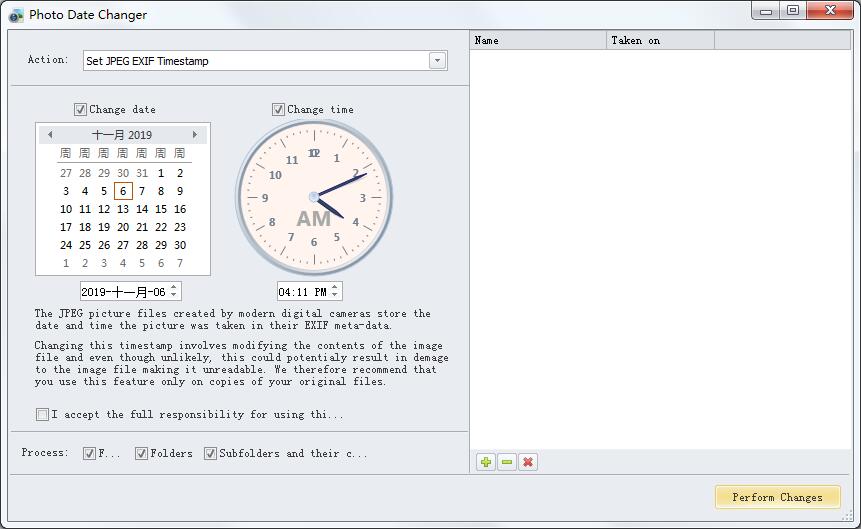Select day 9 in the calendar
Image resolution: width=861 pixels, height=529 pixels.
coord(180,191)
